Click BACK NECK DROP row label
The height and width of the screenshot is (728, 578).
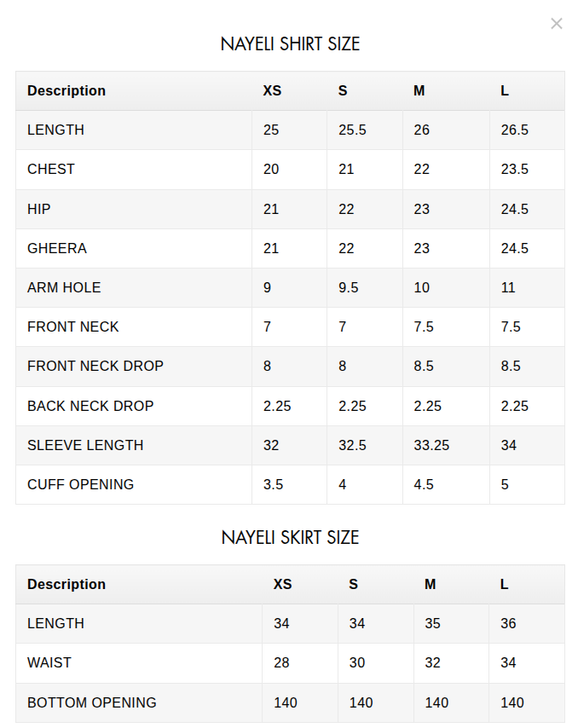click(90, 406)
